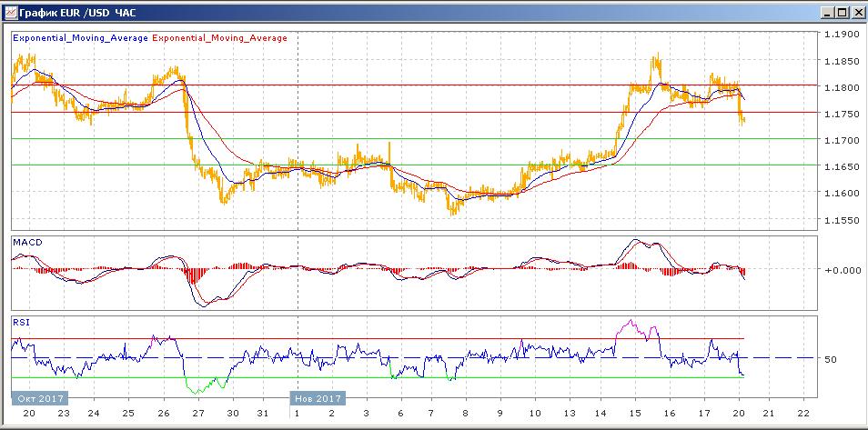Click the RSI indicator panel label

[21, 321]
